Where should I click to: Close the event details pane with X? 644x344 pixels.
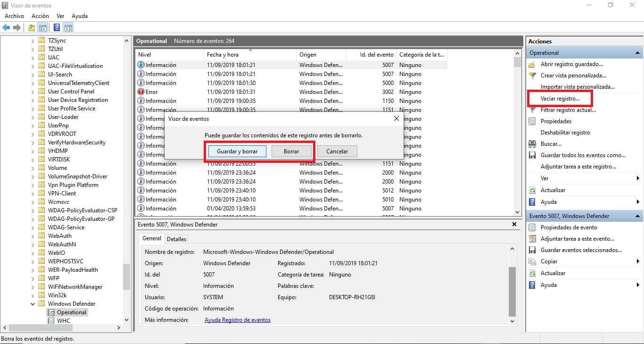click(514, 225)
